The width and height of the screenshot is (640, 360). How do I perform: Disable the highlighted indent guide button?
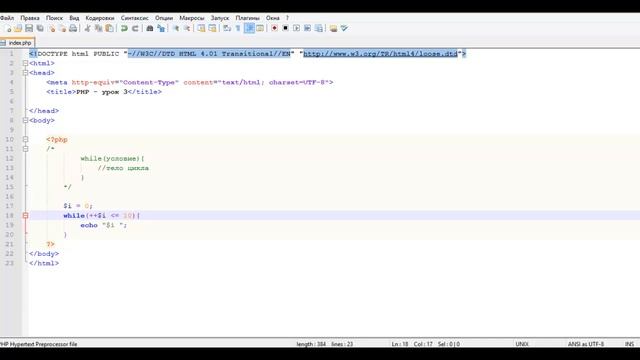point(249,28)
